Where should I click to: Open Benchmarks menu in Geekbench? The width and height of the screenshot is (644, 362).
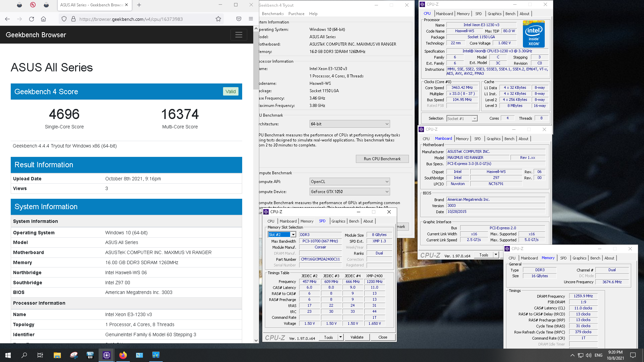273,14
